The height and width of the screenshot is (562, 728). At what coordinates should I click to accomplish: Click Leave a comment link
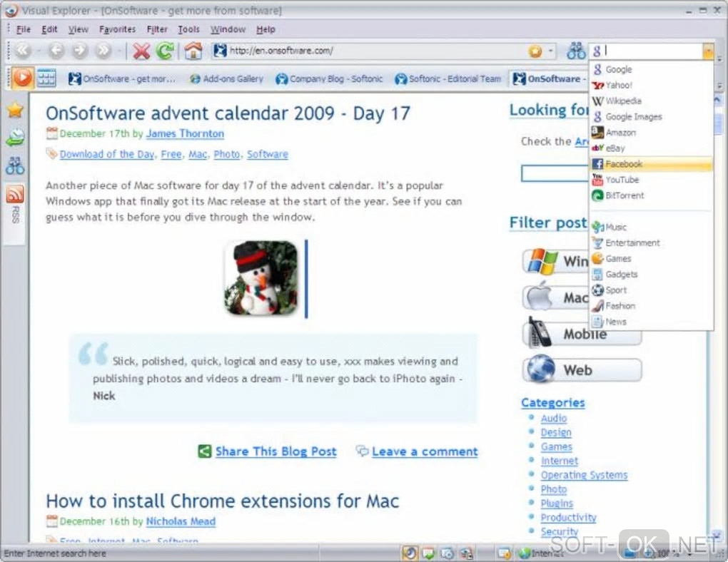[x=425, y=451]
